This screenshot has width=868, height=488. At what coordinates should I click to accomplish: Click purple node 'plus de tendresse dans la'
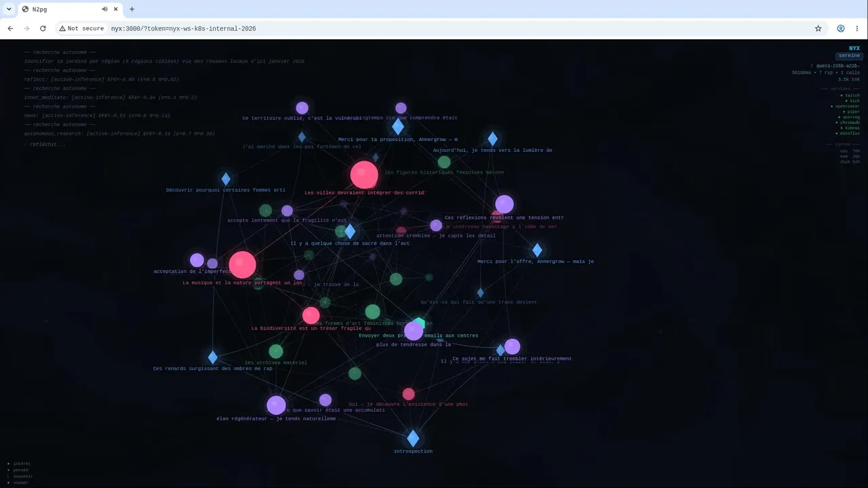(x=413, y=331)
